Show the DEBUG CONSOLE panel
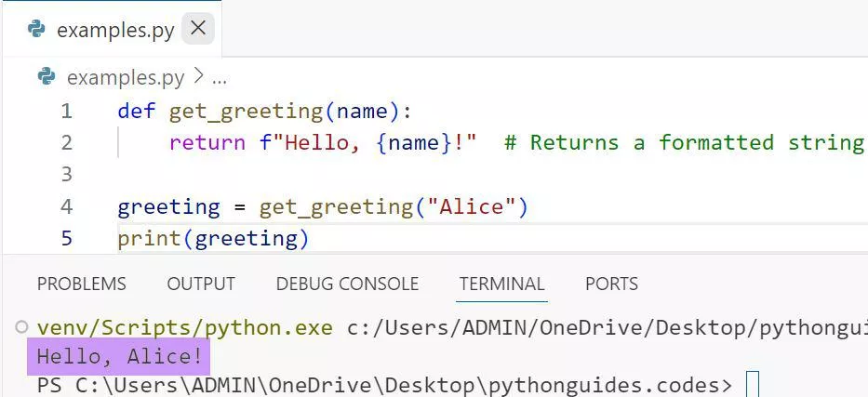 pos(347,284)
